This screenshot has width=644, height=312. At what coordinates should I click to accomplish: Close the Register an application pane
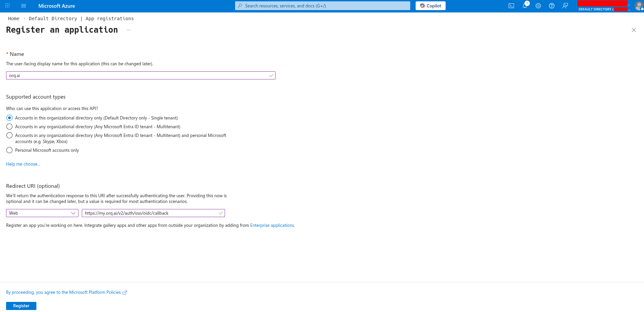coord(634,30)
